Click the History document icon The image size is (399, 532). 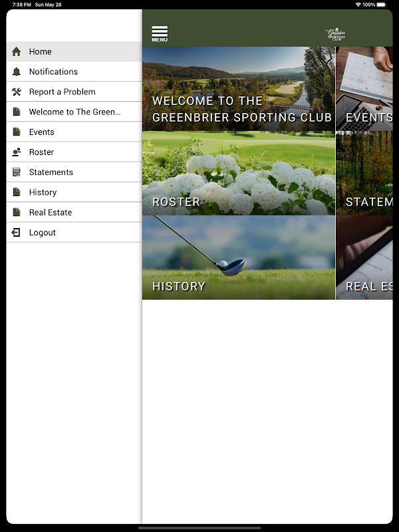click(16, 192)
